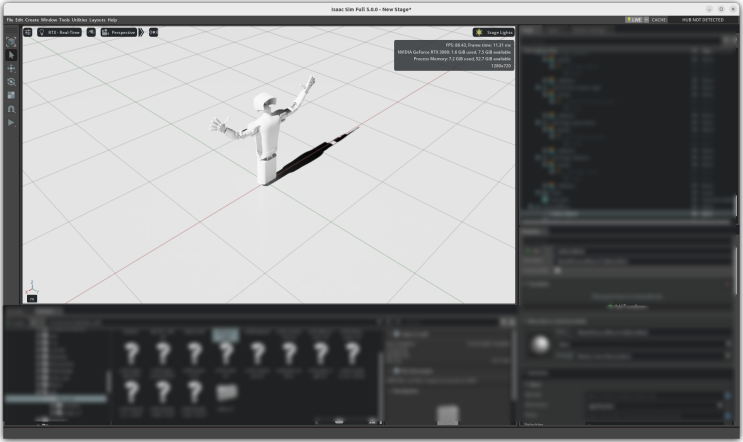
Task: Click the 'Process Memory: 7.2 GiB used' line
Action: point(462,59)
